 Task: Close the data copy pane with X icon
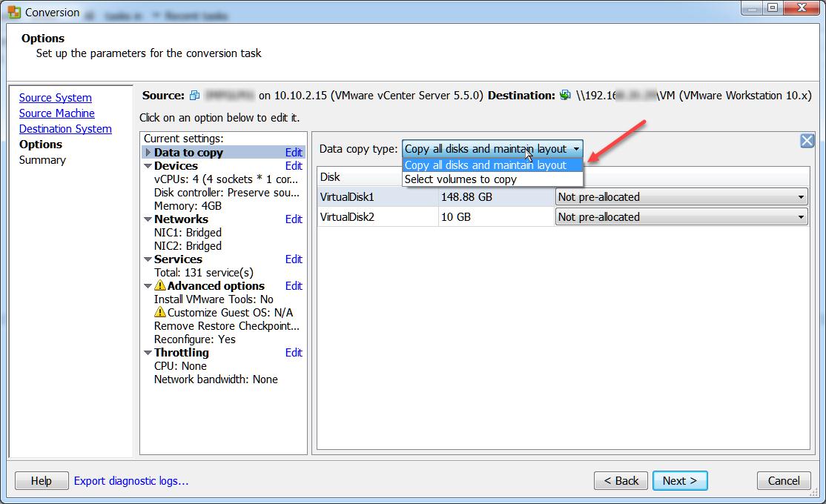click(807, 141)
